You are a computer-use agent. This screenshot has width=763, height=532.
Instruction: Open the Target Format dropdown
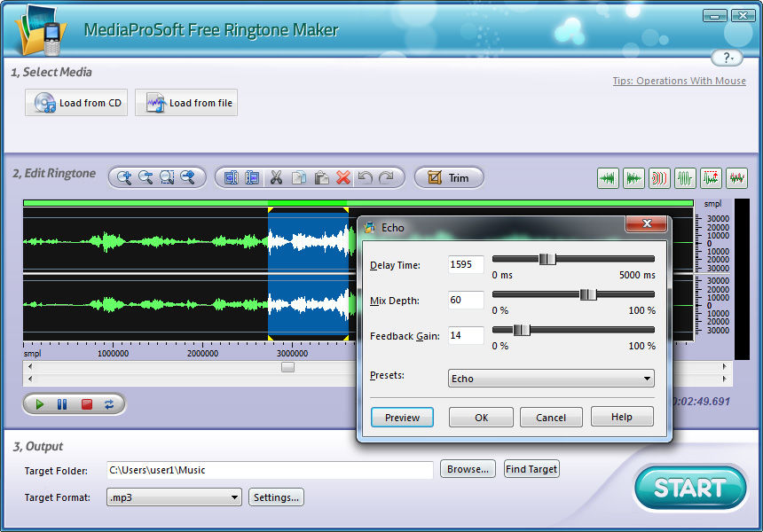click(174, 497)
